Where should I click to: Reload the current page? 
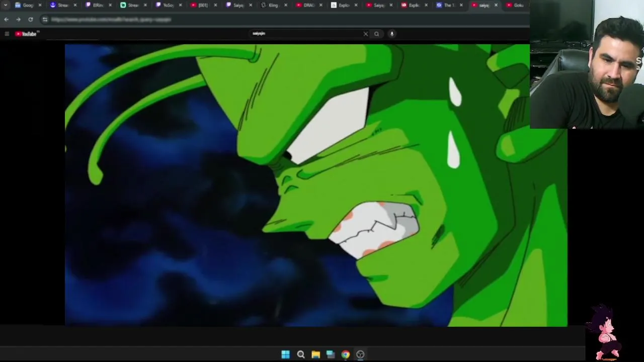click(x=30, y=20)
